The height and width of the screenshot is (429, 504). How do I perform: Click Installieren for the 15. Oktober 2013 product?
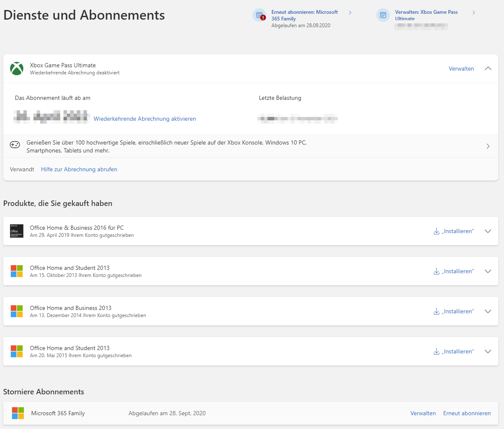(x=458, y=271)
